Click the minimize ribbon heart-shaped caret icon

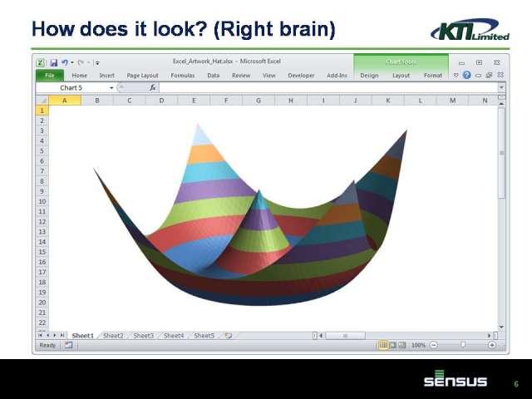tap(456, 75)
